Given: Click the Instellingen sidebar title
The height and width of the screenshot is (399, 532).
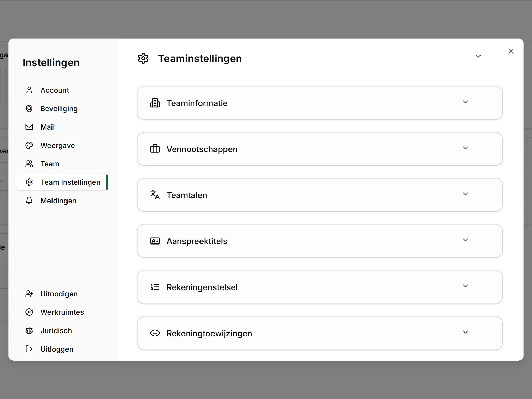Looking at the screenshot, I should click(x=51, y=62).
